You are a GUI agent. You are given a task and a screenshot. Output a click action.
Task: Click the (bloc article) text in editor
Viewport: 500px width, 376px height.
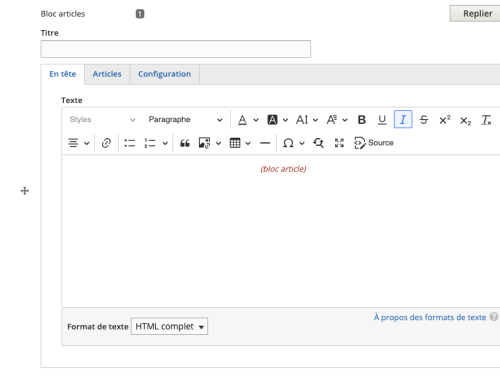click(x=283, y=169)
